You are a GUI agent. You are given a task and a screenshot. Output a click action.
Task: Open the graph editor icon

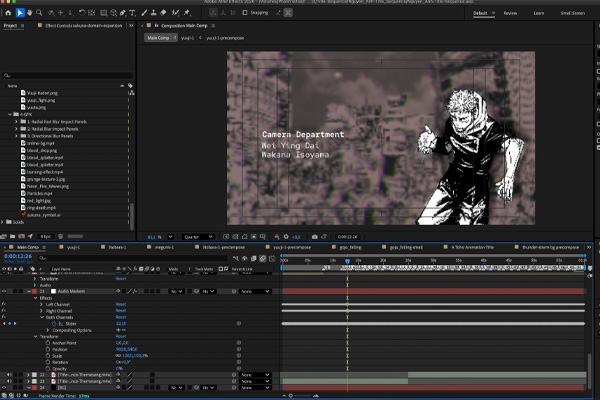click(272, 259)
